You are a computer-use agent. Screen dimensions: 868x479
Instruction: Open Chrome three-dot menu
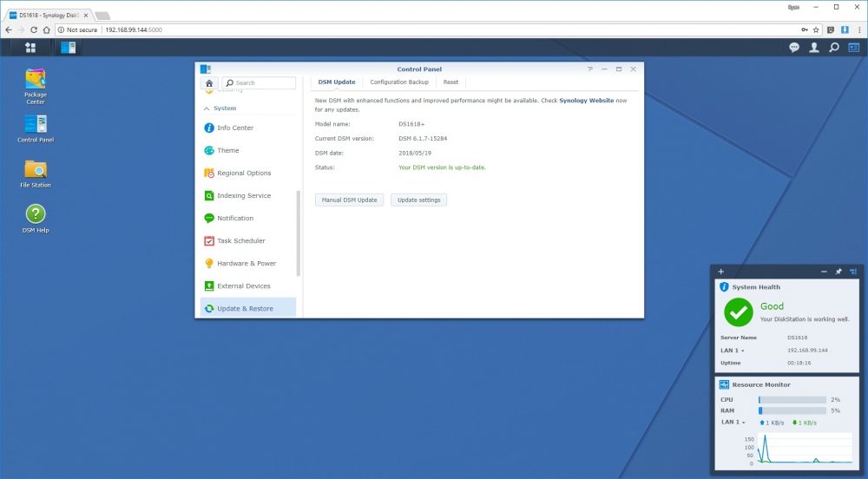(x=859, y=30)
